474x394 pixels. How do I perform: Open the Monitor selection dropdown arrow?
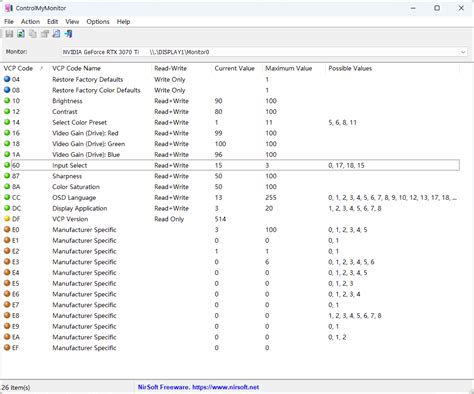point(463,52)
